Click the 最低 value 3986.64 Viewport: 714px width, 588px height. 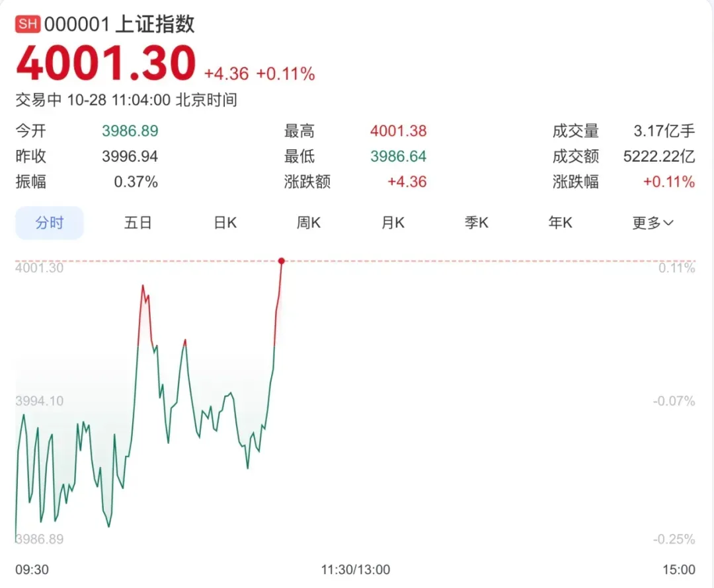click(398, 157)
